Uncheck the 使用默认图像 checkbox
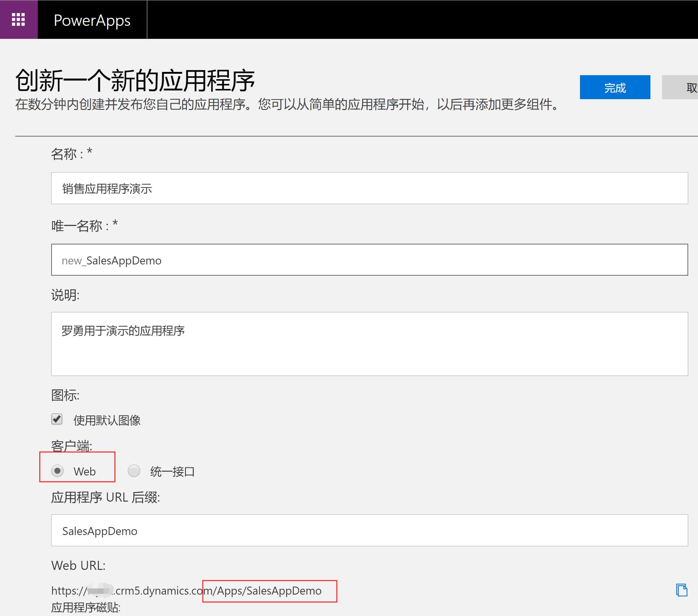 [x=57, y=419]
